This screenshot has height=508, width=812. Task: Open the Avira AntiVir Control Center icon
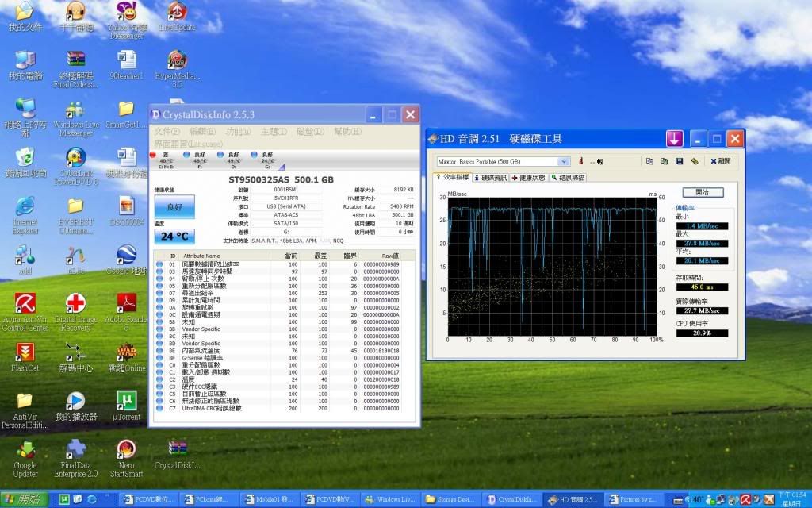[x=25, y=312]
